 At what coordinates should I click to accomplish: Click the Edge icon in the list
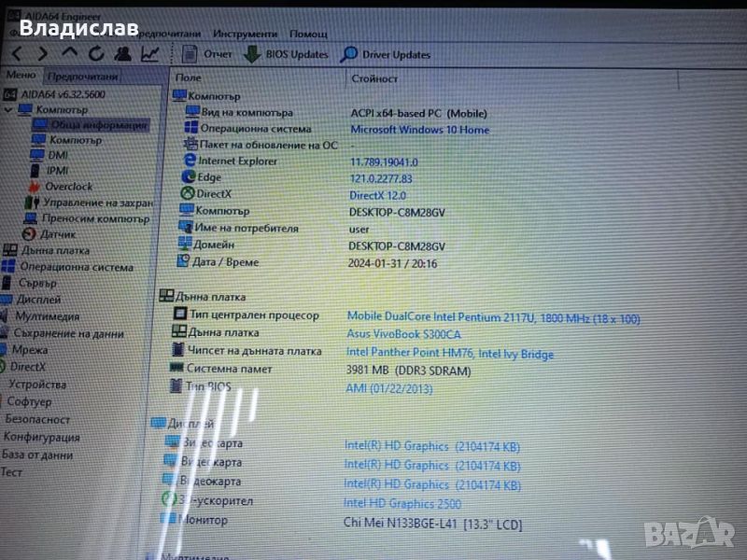189,176
